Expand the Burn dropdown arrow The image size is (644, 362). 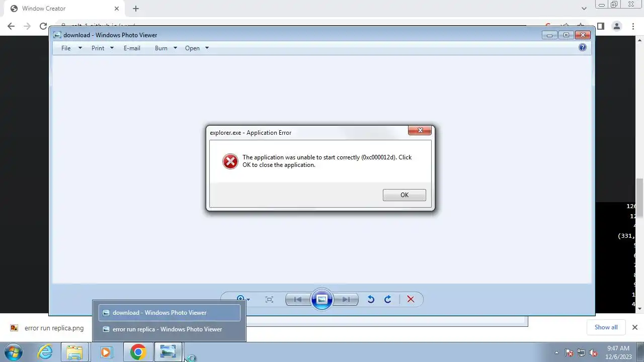(175, 48)
